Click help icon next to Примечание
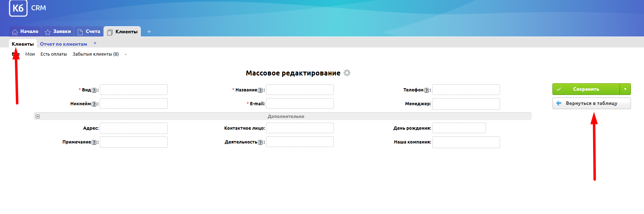The width and height of the screenshot is (644, 214). tap(94, 142)
